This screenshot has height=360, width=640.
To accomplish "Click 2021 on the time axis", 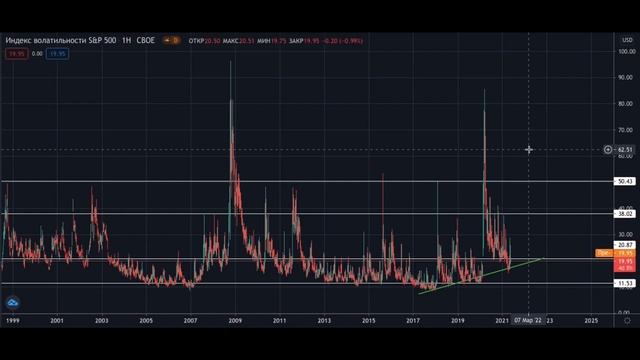I will point(502,321).
